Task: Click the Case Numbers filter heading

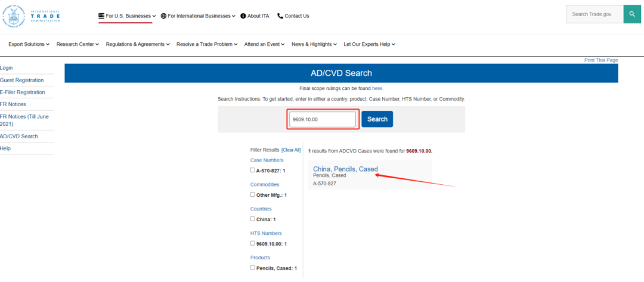Action: pyautogui.click(x=267, y=160)
